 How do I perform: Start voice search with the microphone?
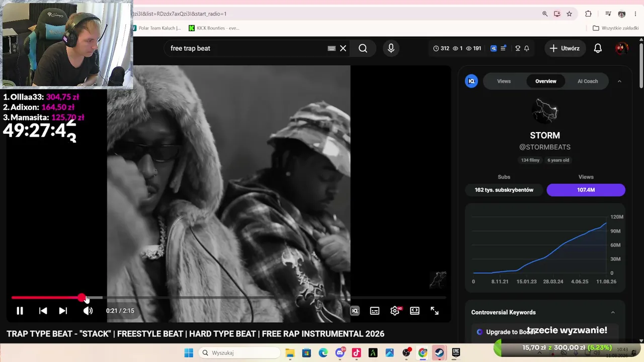click(x=391, y=48)
